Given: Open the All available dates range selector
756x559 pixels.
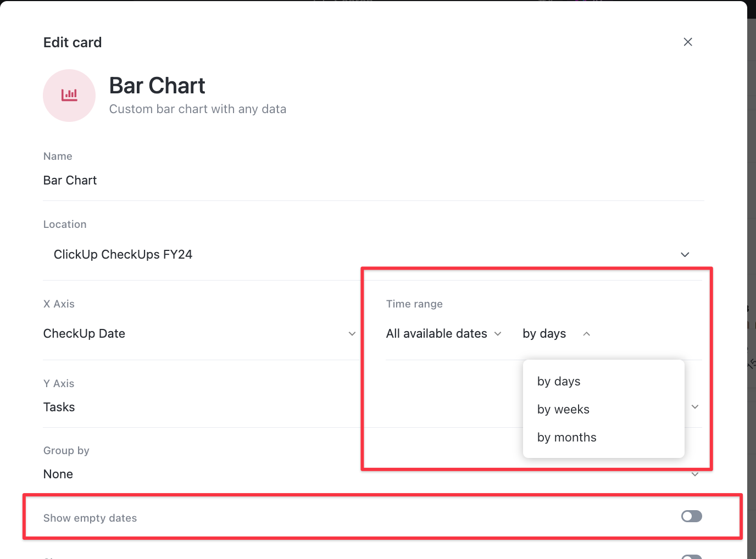Looking at the screenshot, I should tap(437, 334).
